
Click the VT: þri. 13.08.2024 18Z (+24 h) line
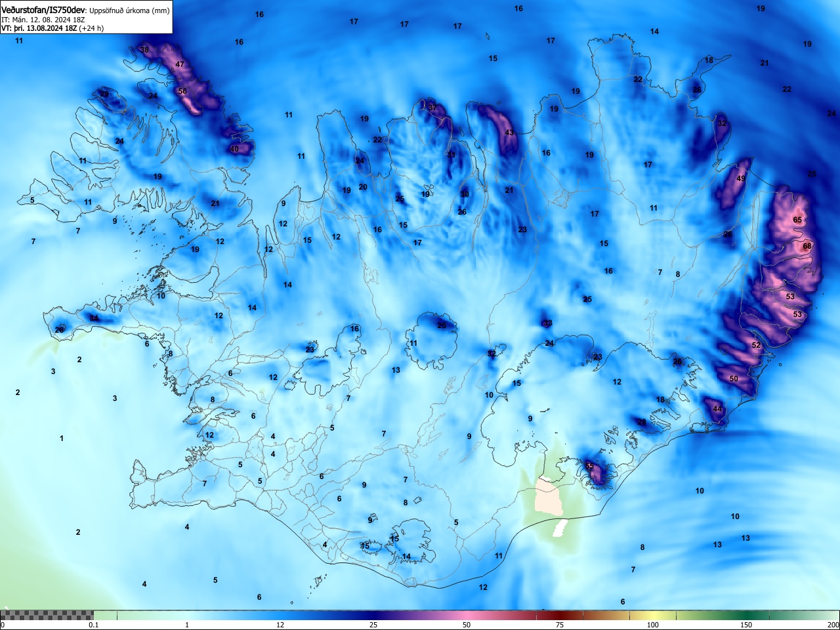[x=52, y=28]
